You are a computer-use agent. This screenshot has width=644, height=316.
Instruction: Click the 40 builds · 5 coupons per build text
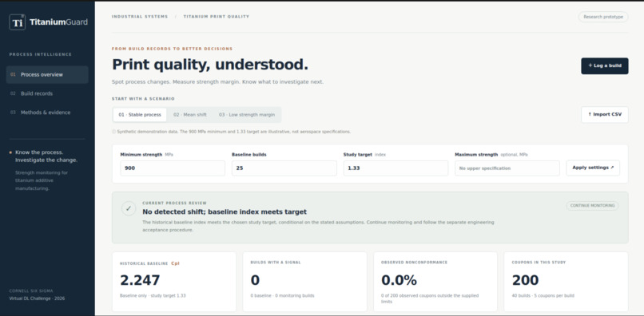click(543, 295)
